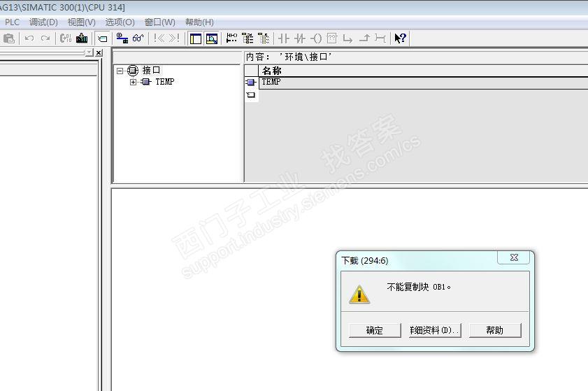
Task: Click 详细资料(D) button in dialog
Action: (x=435, y=330)
